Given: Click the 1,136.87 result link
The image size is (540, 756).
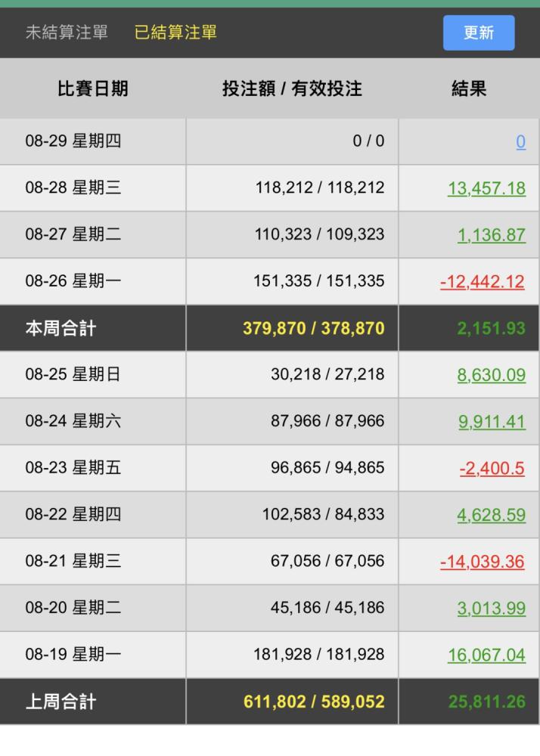Looking at the screenshot, I should pos(491,235).
